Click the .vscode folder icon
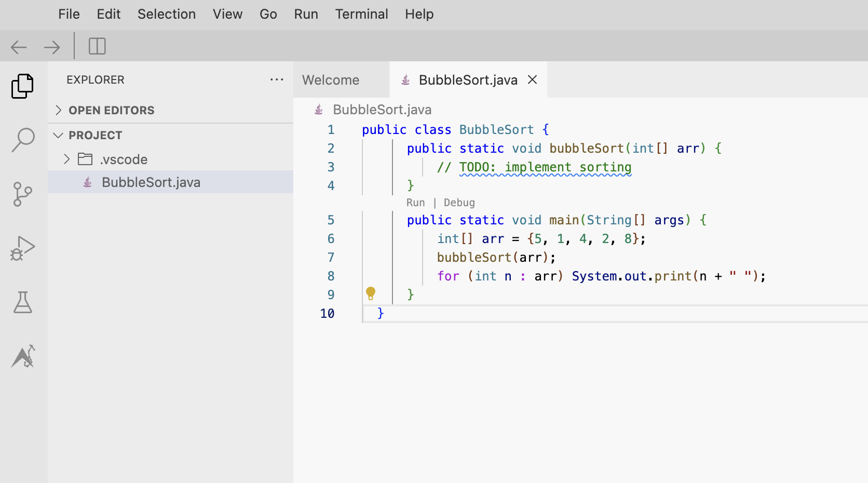 pyautogui.click(x=85, y=159)
